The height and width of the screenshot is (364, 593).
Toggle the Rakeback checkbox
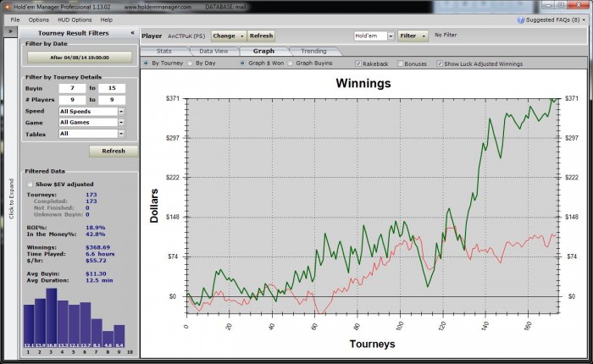[x=357, y=63]
